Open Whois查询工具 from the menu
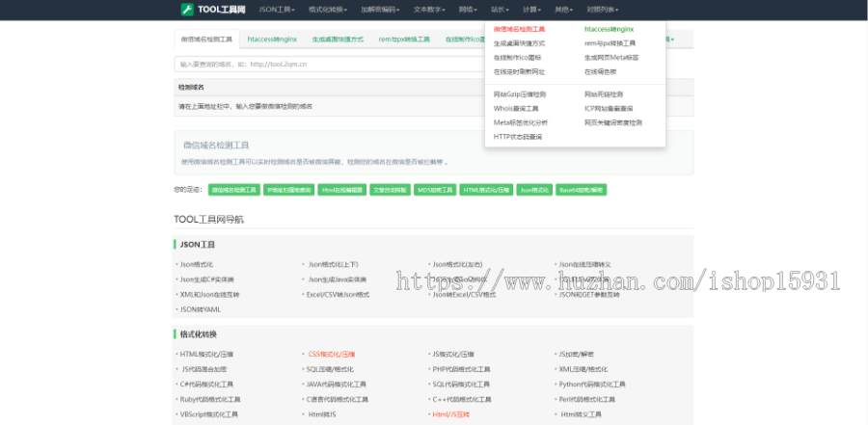Viewport: 868px width, 425px height. point(516,109)
